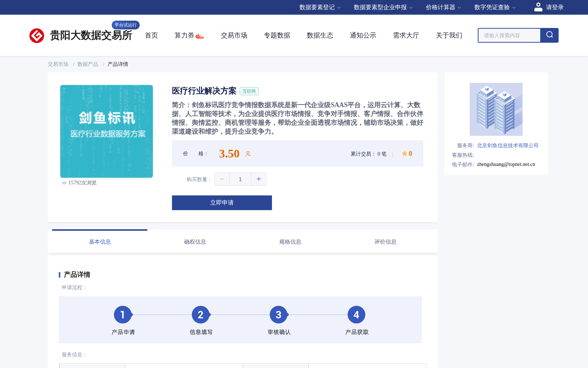Image resolution: width=588 pixels, height=368 pixels.
Task: Click the step 4 产品获取 circle
Action: click(x=356, y=315)
